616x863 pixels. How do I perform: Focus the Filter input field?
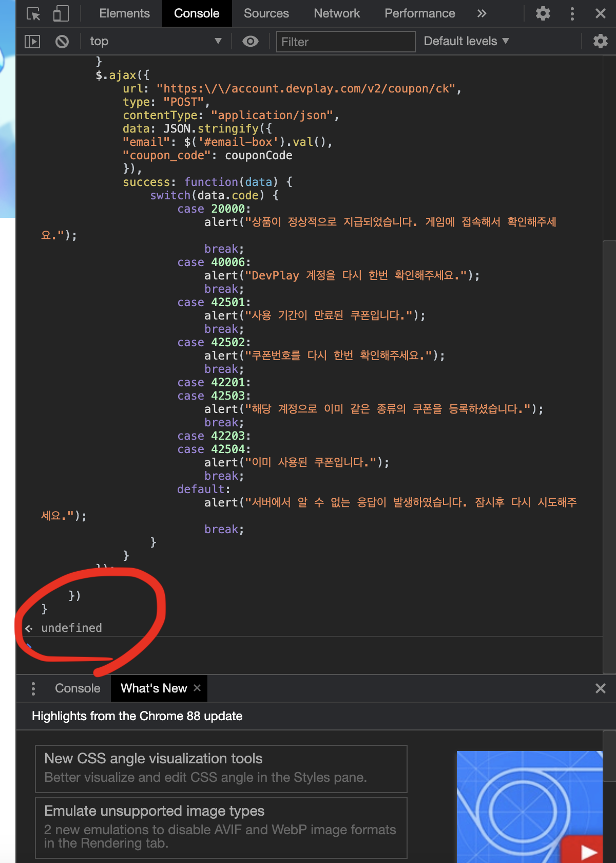point(346,42)
